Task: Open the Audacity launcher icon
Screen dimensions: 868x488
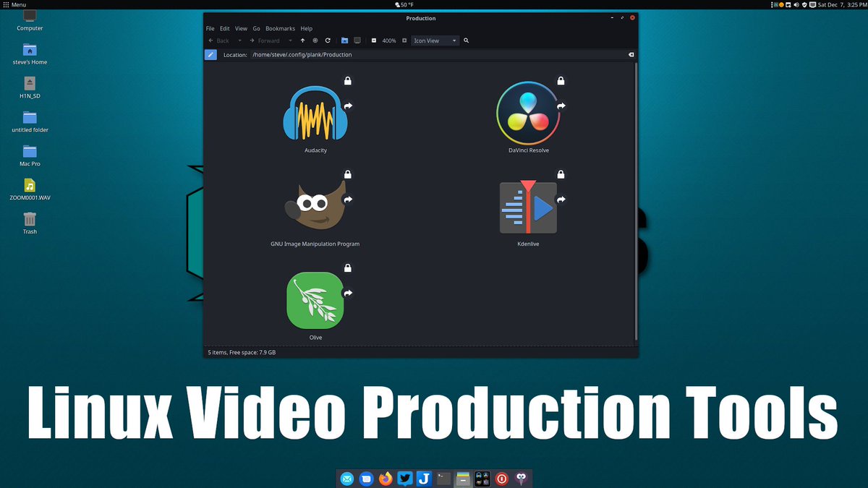Action: point(315,114)
